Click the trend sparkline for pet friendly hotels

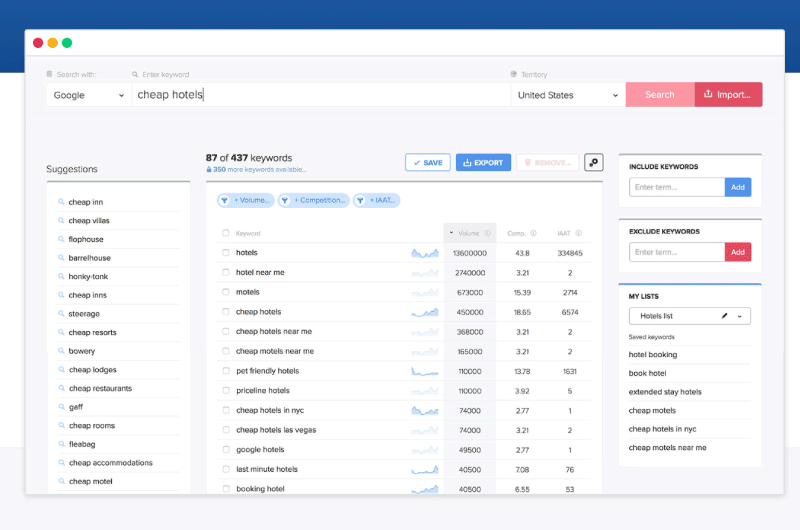point(424,371)
